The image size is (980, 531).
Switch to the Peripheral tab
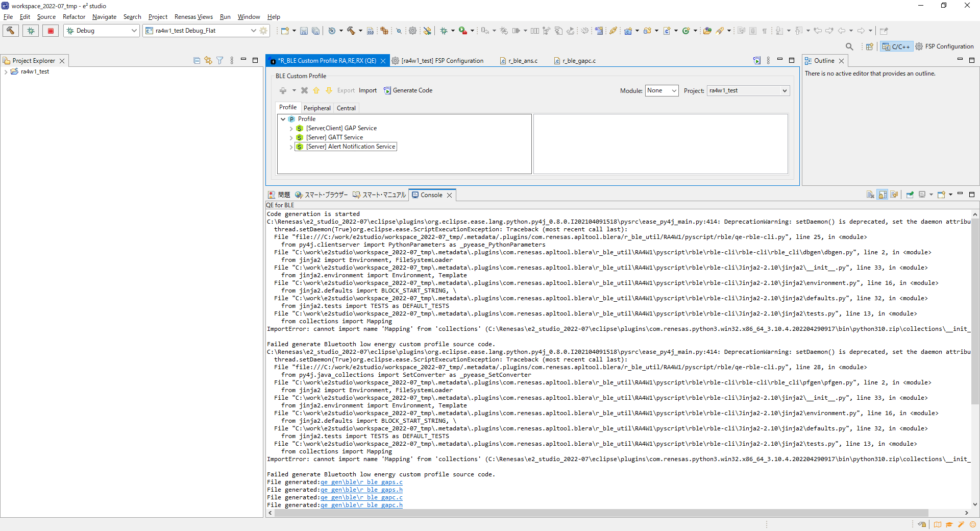point(317,108)
